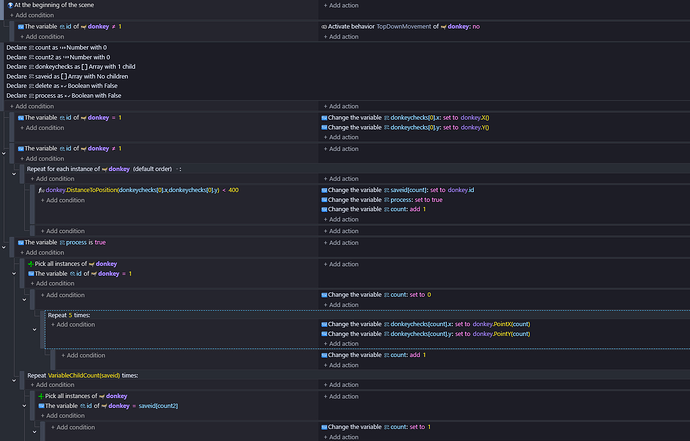Select 'Declare count2 as Number with 0' line

click(x=58, y=57)
